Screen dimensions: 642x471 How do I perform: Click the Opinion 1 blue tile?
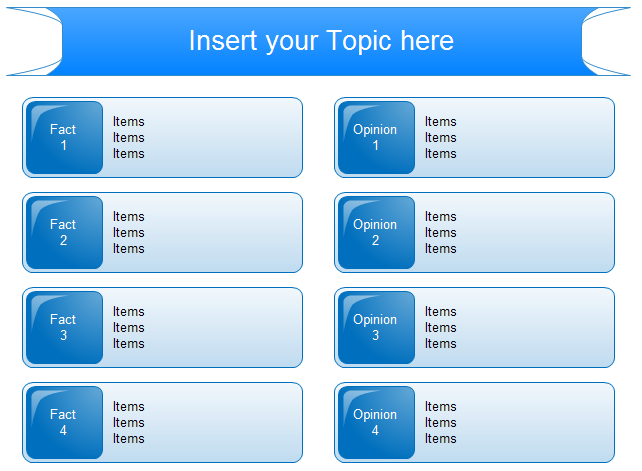376,137
